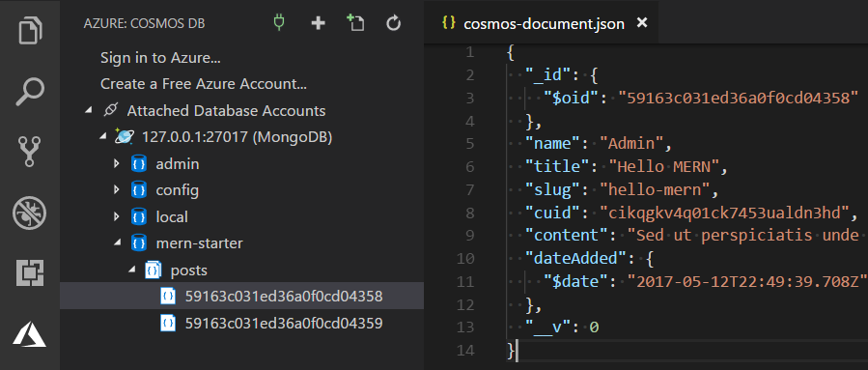Refresh the Cosmos DB tree
868x370 pixels.
pyautogui.click(x=394, y=23)
